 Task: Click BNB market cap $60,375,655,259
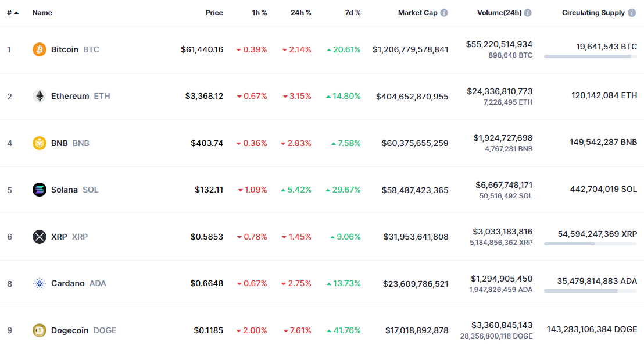pos(415,143)
